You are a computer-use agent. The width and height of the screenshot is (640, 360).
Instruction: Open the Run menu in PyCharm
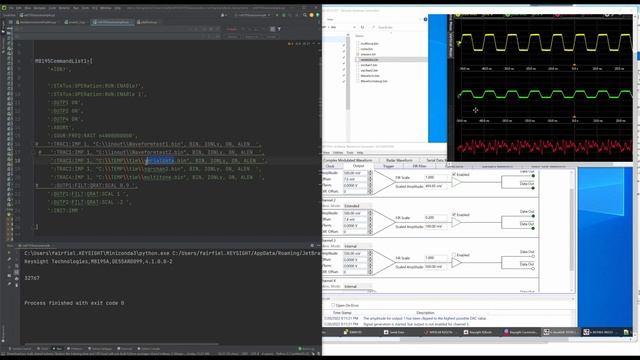76,8
